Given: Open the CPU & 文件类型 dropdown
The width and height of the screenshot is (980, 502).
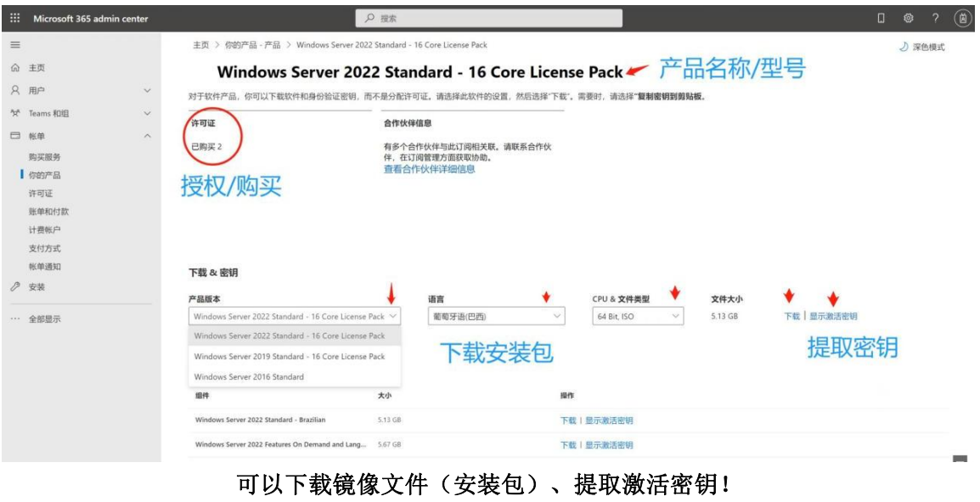Looking at the screenshot, I should pyautogui.click(x=638, y=316).
